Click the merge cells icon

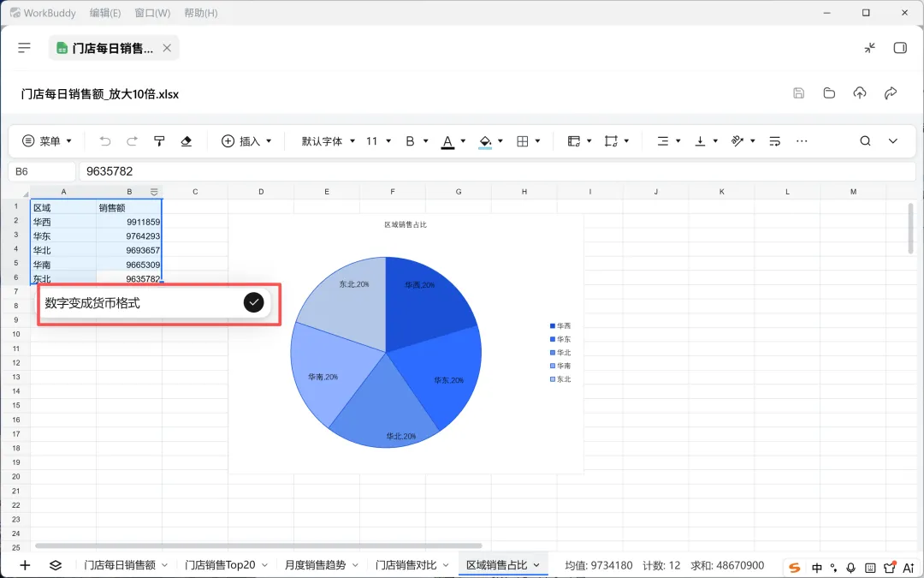click(x=611, y=141)
